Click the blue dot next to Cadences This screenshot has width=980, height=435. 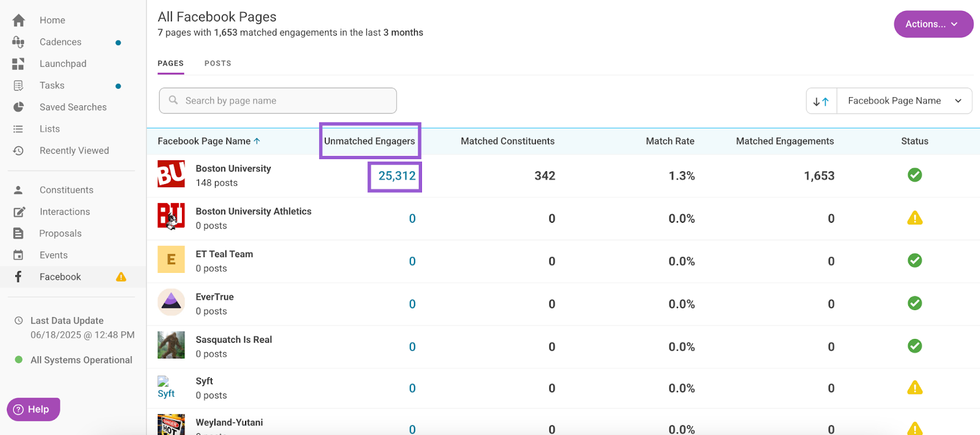(x=118, y=42)
